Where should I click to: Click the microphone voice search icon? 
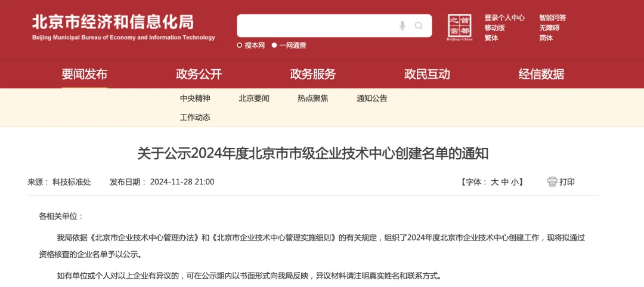(402, 26)
